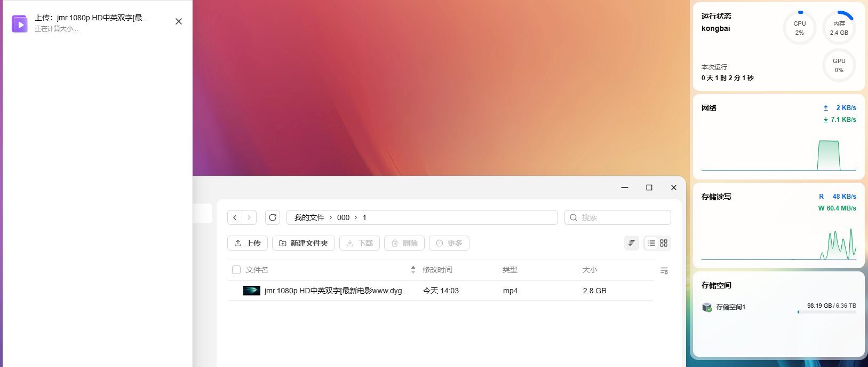Click the 存储空间1 label
868x367 pixels.
tap(731, 307)
